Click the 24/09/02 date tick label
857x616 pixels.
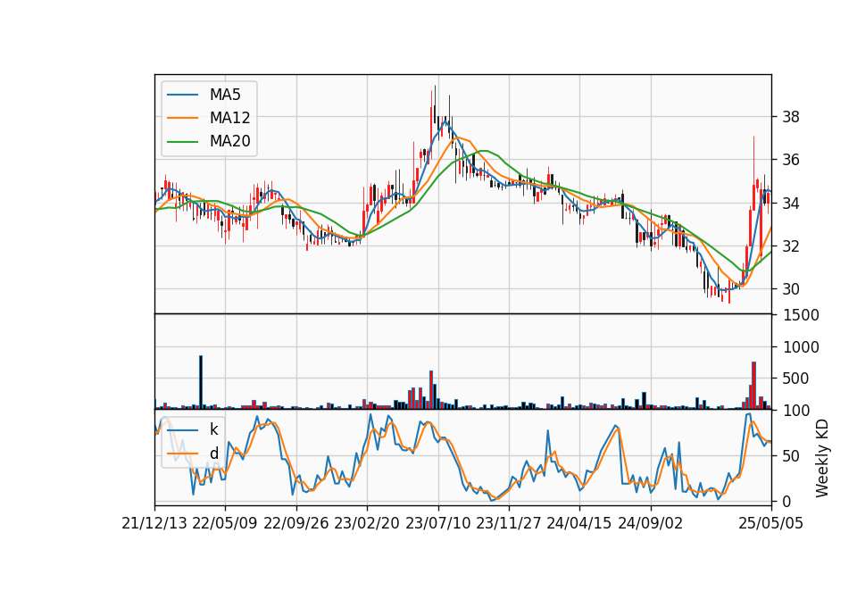pyautogui.click(x=651, y=523)
